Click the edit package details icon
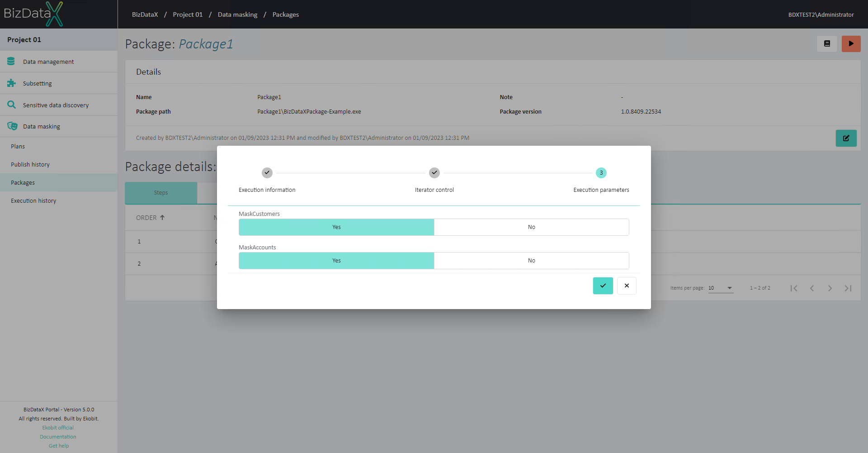 pos(846,138)
